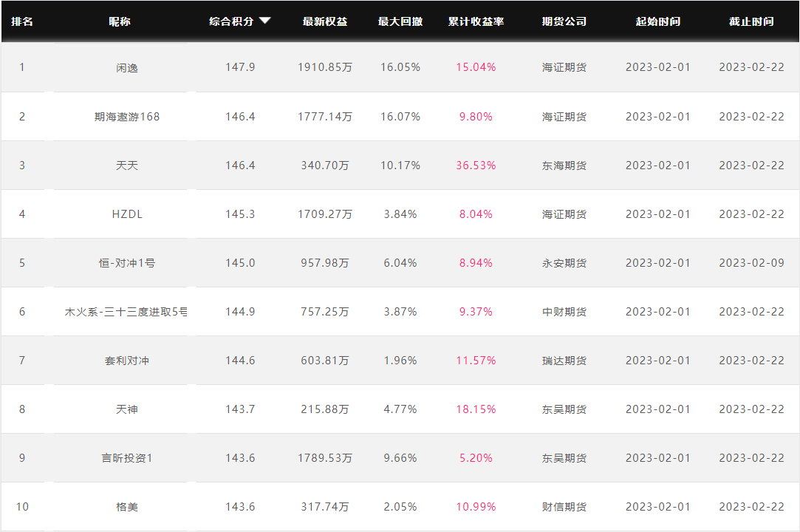Click cumulative return 8.94%
The image size is (800, 532).
[x=476, y=263]
